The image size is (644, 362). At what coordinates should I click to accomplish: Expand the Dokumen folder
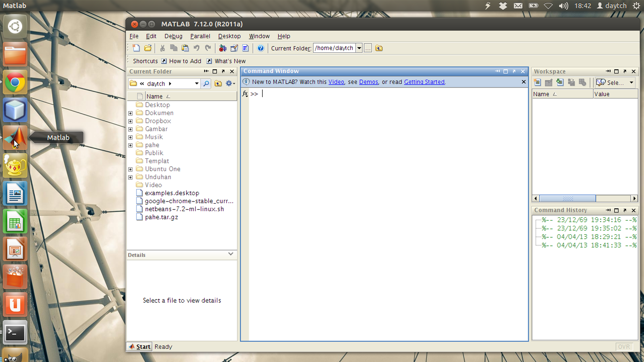(x=130, y=113)
